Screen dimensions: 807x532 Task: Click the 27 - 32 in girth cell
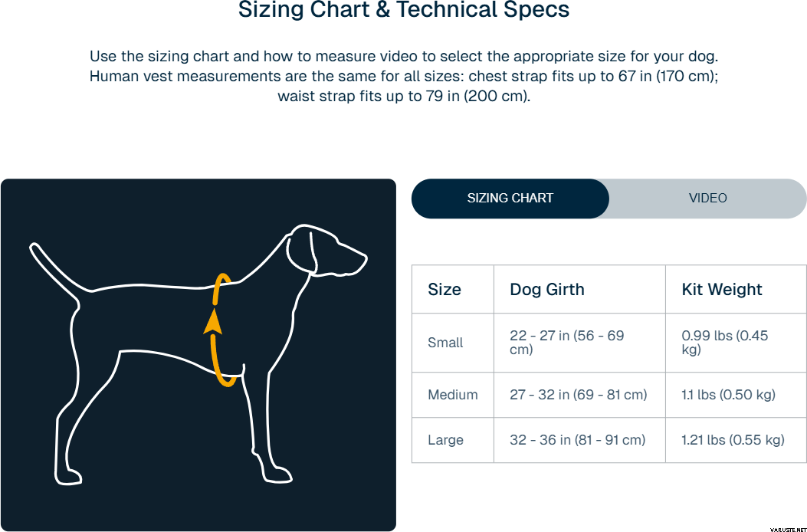point(578,395)
